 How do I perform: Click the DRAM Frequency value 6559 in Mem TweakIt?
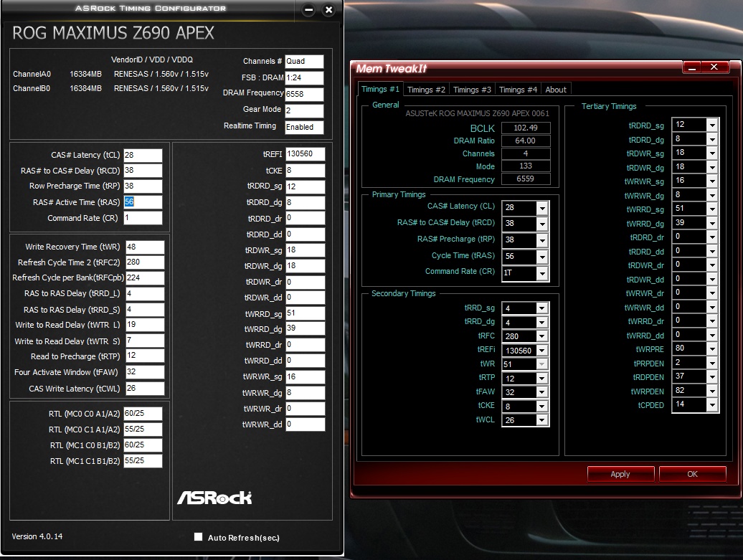pyautogui.click(x=526, y=179)
